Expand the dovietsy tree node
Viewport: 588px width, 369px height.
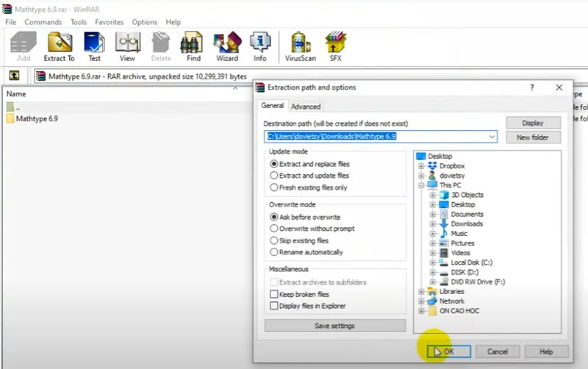point(421,176)
